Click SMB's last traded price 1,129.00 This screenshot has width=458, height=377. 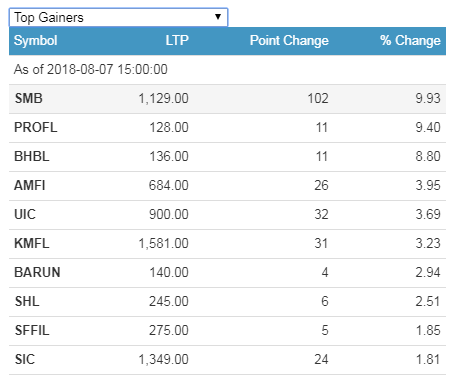pos(164,98)
